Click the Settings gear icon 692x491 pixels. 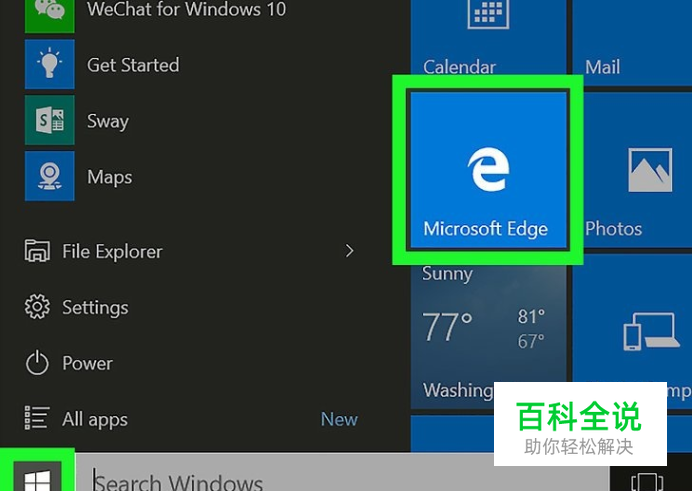pos(37,307)
